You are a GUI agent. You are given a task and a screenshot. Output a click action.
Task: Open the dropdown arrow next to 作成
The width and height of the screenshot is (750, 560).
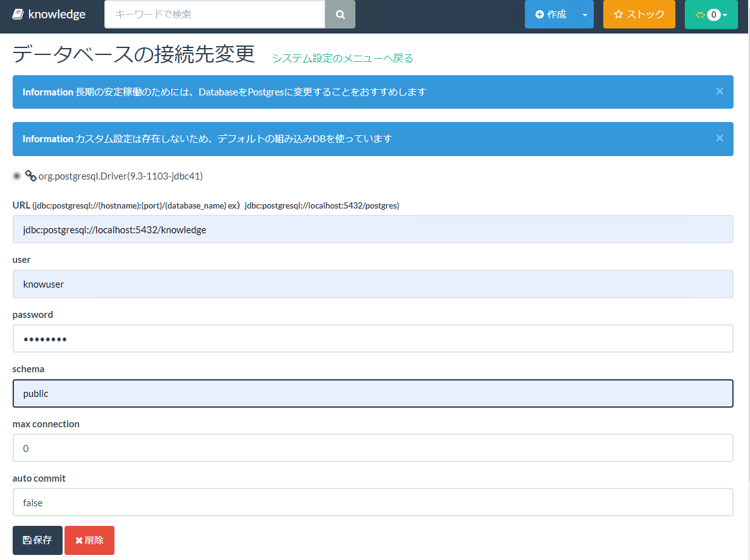point(585,15)
